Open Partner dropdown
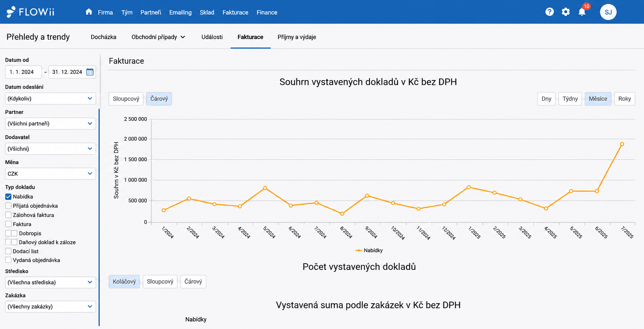The image size is (644, 329). [x=51, y=123]
